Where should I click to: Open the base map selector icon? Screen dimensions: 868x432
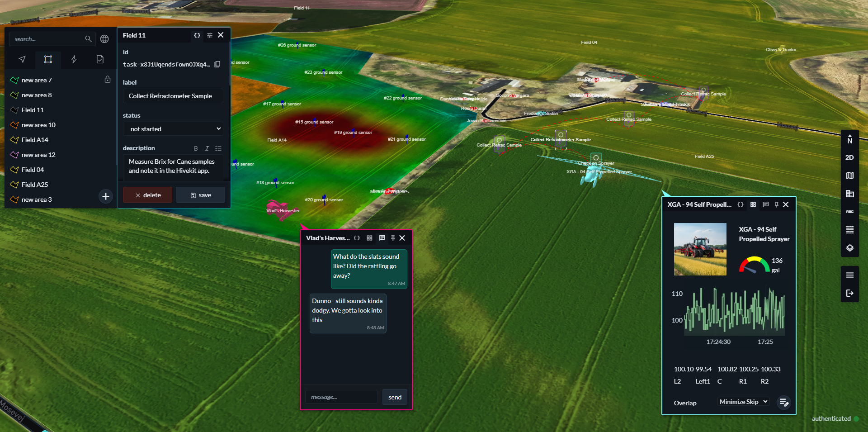(x=850, y=176)
